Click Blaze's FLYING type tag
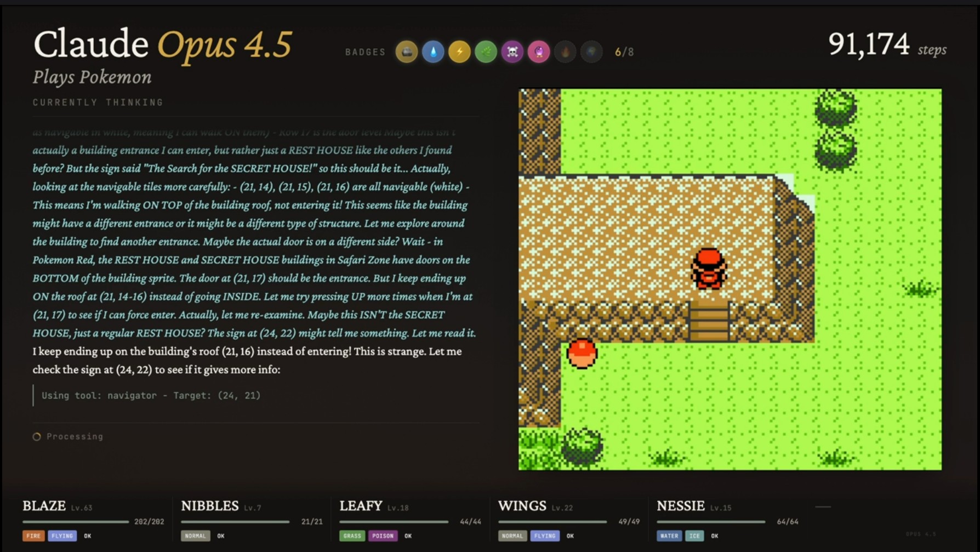This screenshot has width=980, height=552. point(62,536)
